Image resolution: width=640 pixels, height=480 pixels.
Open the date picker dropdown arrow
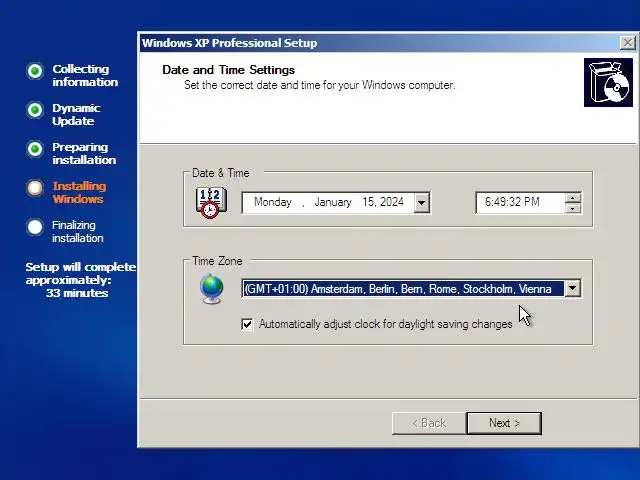pyautogui.click(x=421, y=202)
